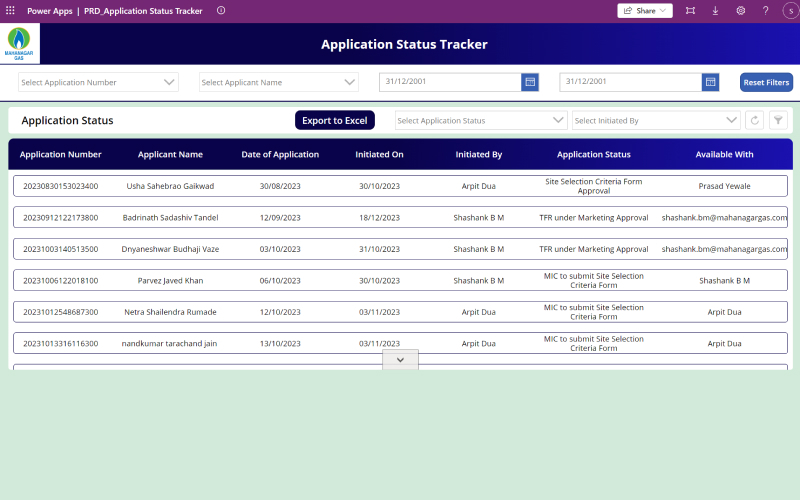Click date of application 06/10/2023
800x500 pixels.
point(280,281)
